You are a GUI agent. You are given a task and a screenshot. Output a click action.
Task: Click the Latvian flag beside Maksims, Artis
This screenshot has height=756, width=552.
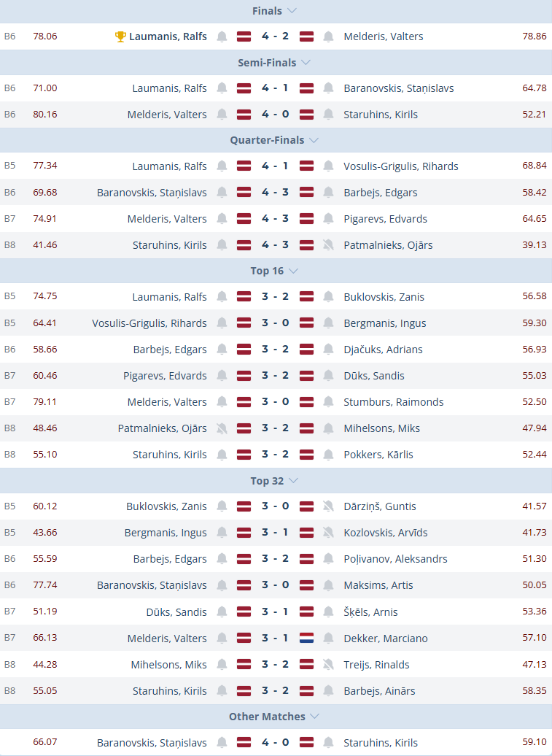307,585
